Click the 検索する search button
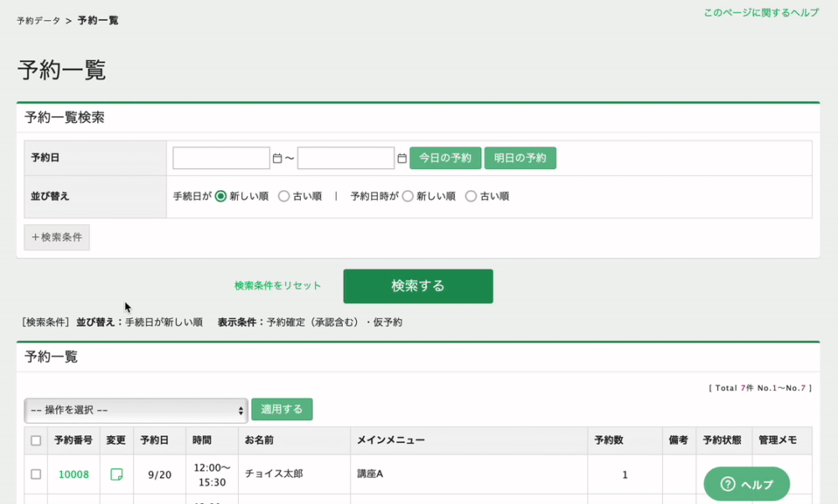Image resolution: width=838 pixels, height=504 pixels. [417, 285]
